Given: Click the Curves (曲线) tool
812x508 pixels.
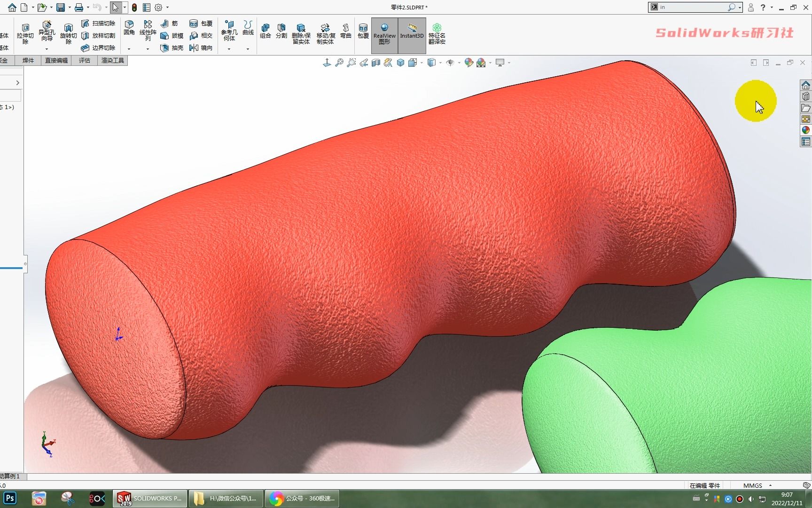Looking at the screenshot, I should [248, 28].
